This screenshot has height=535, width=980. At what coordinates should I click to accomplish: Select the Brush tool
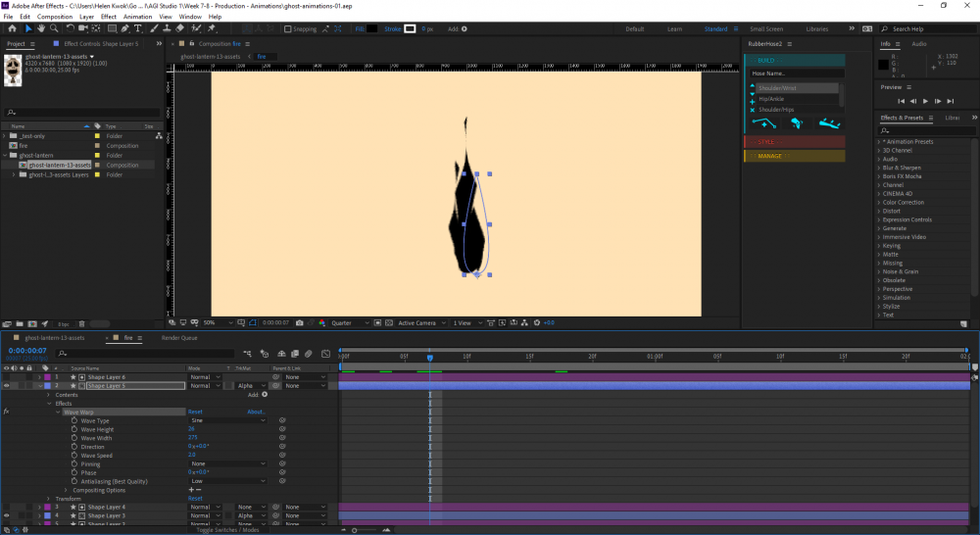click(155, 28)
